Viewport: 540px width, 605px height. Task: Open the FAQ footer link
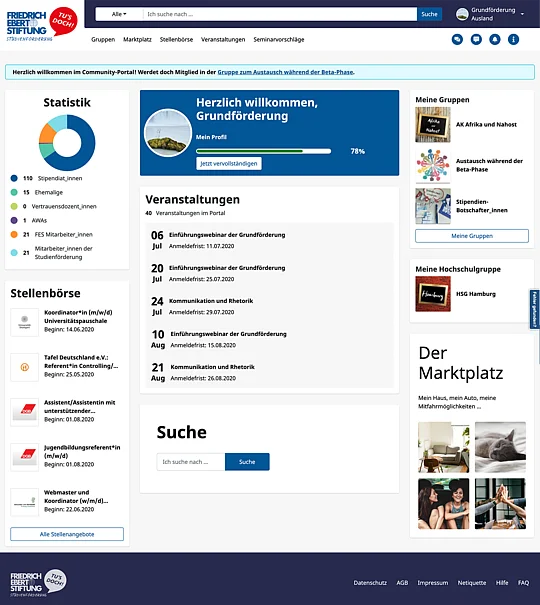pos(523,583)
